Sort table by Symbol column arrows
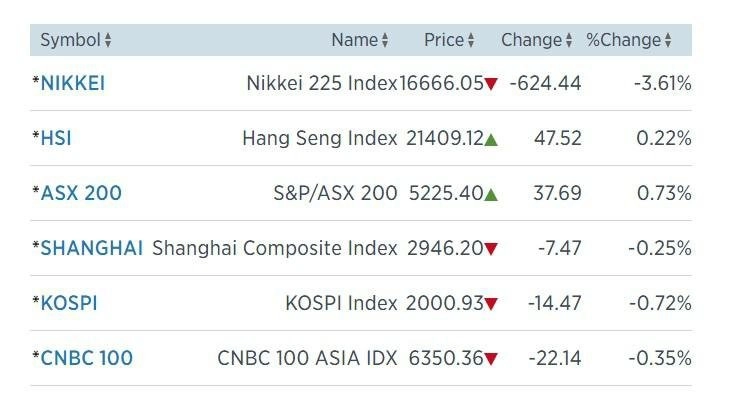739x407 pixels. click(x=108, y=41)
